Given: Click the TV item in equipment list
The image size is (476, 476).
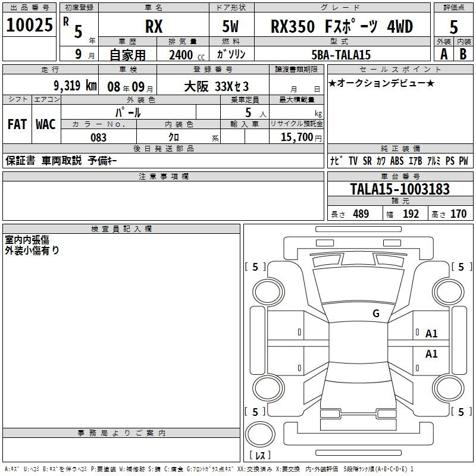Looking at the screenshot, I should (x=353, y=161).
